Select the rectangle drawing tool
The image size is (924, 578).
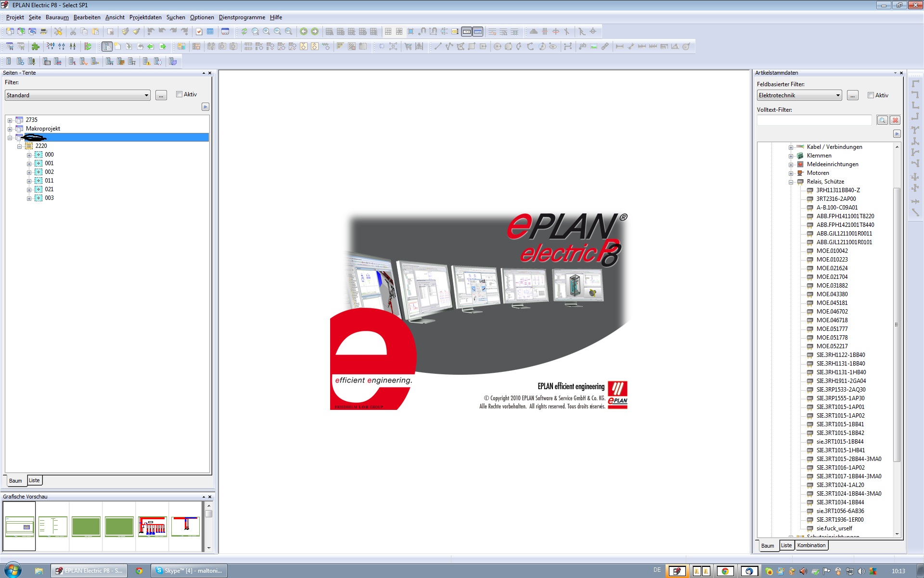pyautogui.click(x=472, y=46)
